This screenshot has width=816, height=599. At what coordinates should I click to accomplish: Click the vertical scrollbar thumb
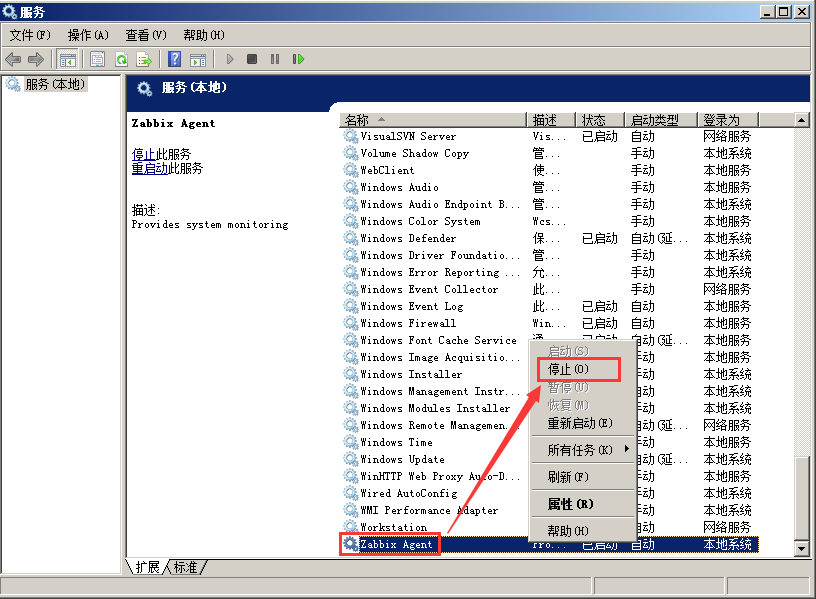(801, 499)
